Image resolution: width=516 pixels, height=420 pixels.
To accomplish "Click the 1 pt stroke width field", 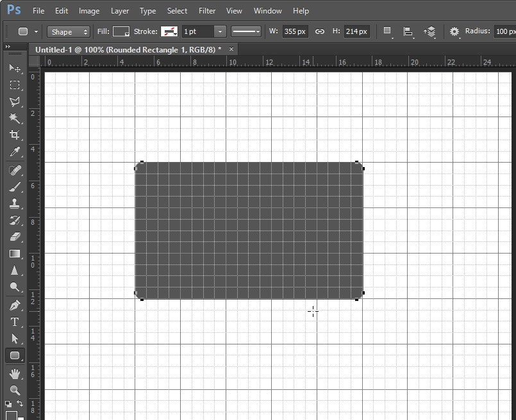I will [198, 32].
